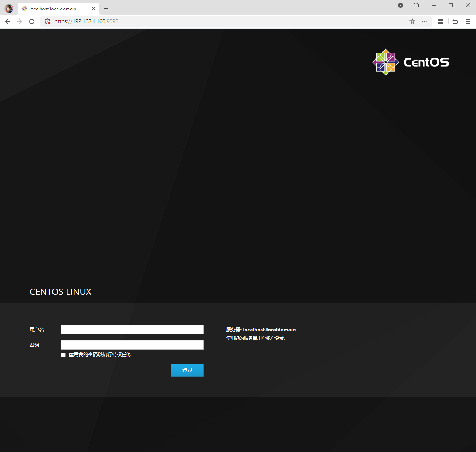Focus the 用户名 username field
The width and height of the screenshot is (476, 452).
[132, 330]
